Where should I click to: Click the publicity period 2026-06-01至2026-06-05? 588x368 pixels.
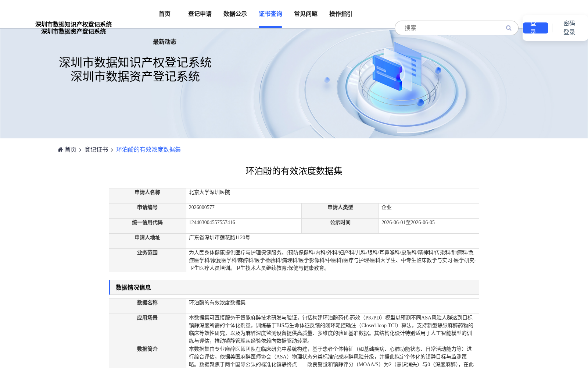(x=408, y=223)
